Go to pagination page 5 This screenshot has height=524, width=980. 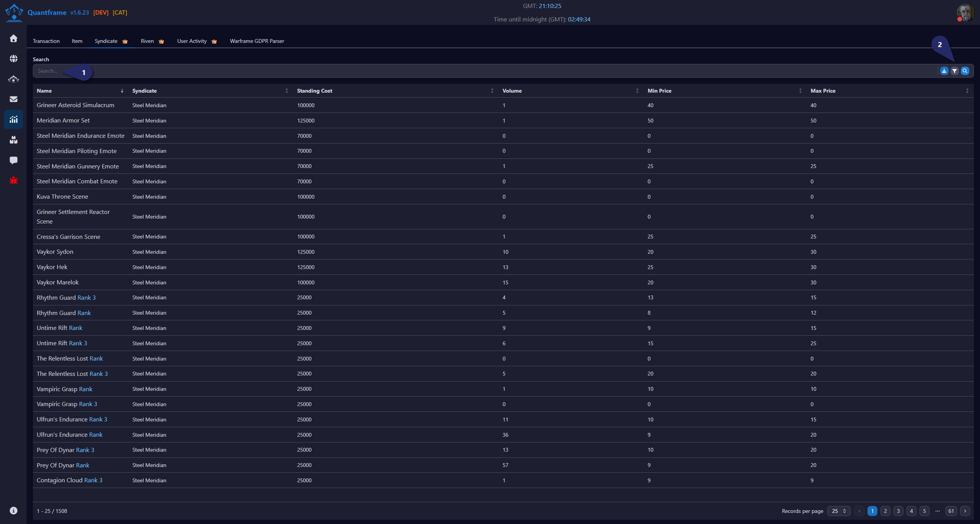click(924, 511)
